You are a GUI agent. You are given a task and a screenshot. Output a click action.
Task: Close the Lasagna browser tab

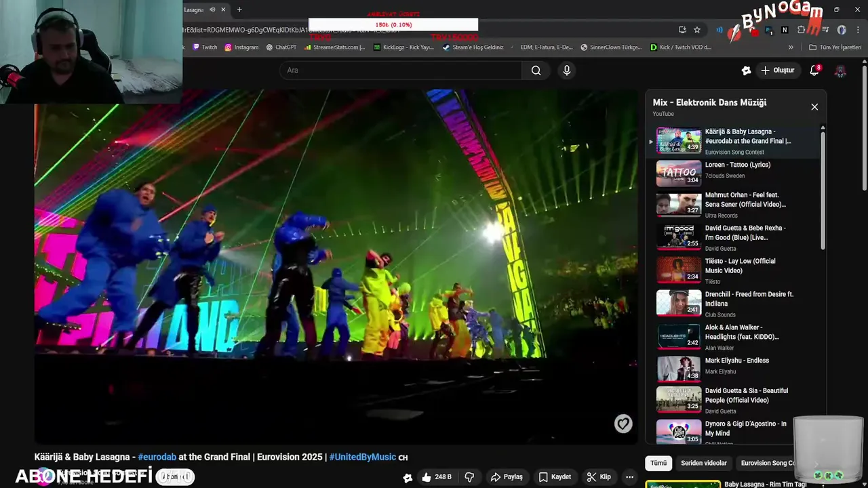[x=223, y=9]
